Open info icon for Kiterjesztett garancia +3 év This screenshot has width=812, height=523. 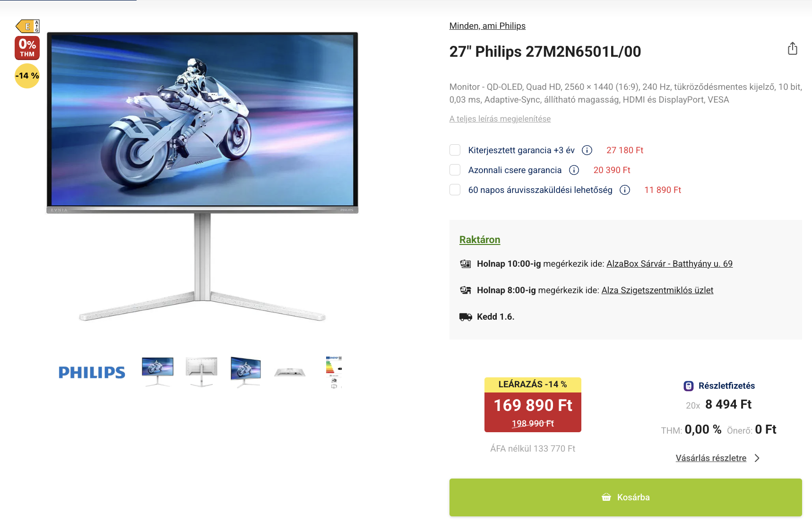tap(587, 150)
